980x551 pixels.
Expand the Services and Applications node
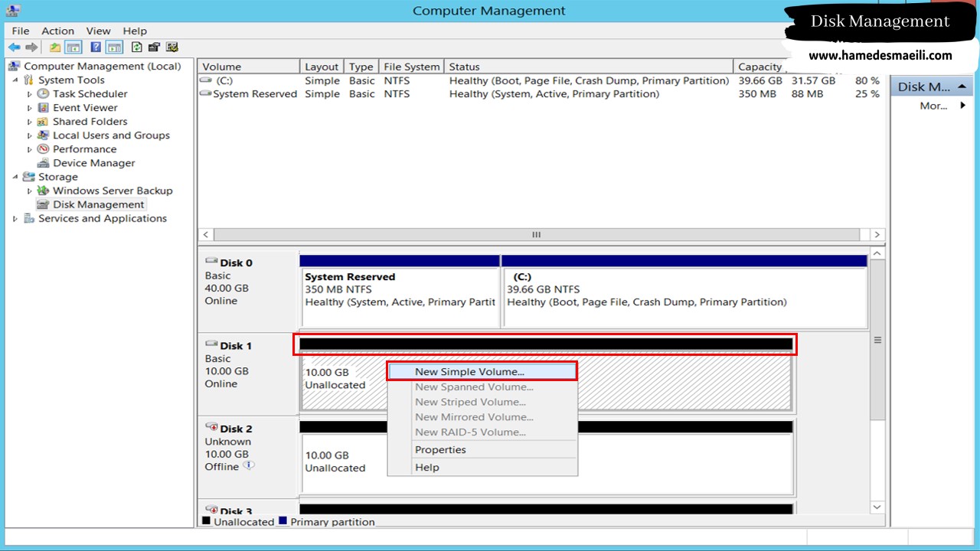click(x=15, y=218)
